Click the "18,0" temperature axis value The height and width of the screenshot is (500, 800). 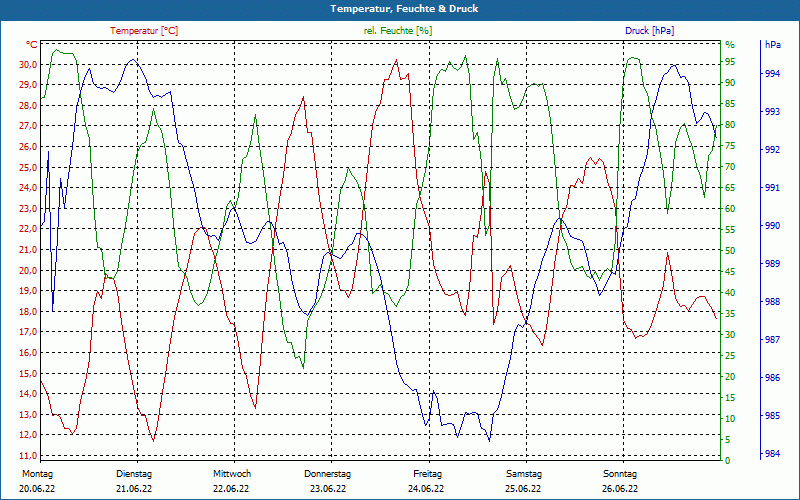[x=28, y=311]
